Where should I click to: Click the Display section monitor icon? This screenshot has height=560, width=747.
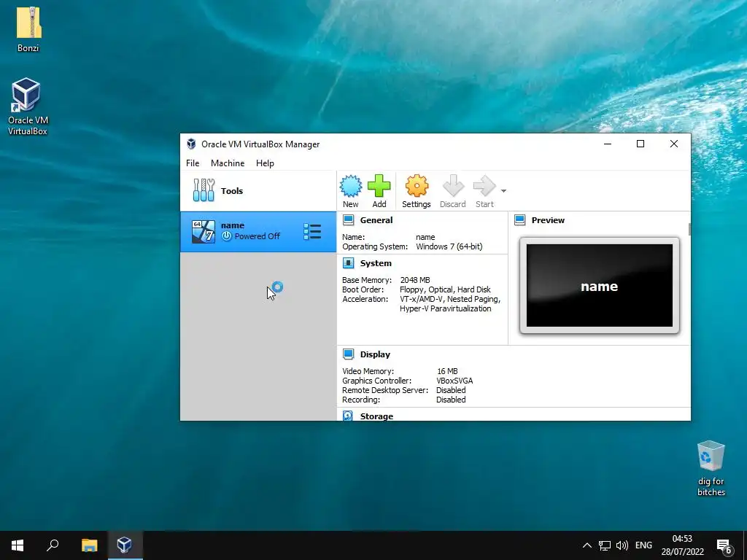[x=348, y=354]
